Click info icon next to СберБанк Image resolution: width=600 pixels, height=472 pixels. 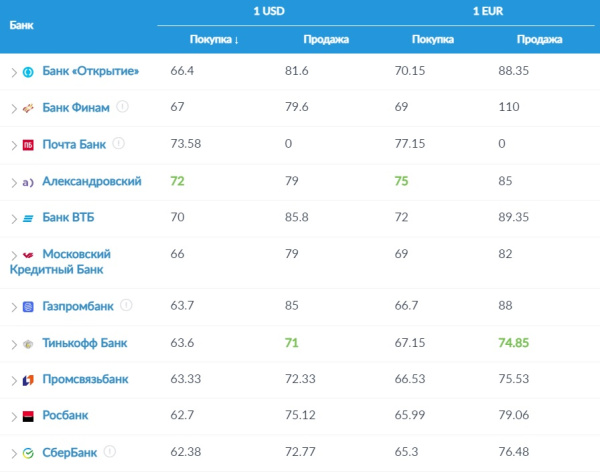click(x=110, y=452)
